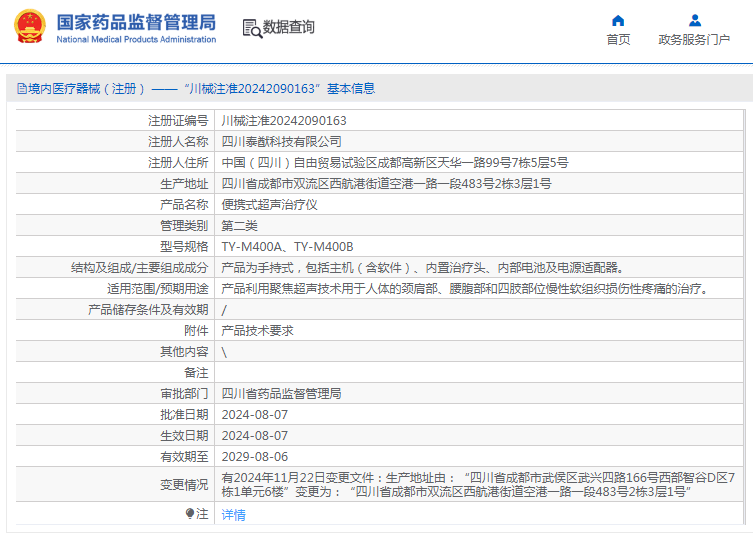Click the 适用范围/预期用途 label

pyautogui.click(x=158, y=289)
